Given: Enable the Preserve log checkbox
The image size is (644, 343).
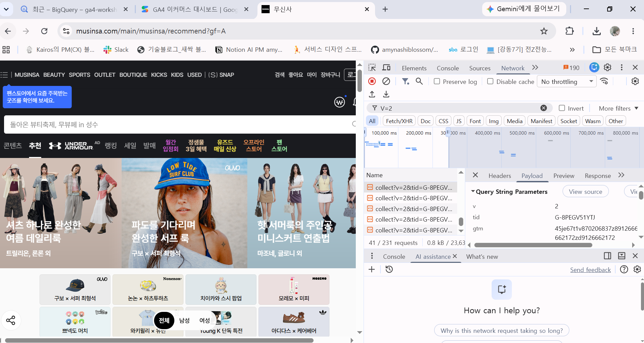Looking at the screenshot, I should pos(437,81).
